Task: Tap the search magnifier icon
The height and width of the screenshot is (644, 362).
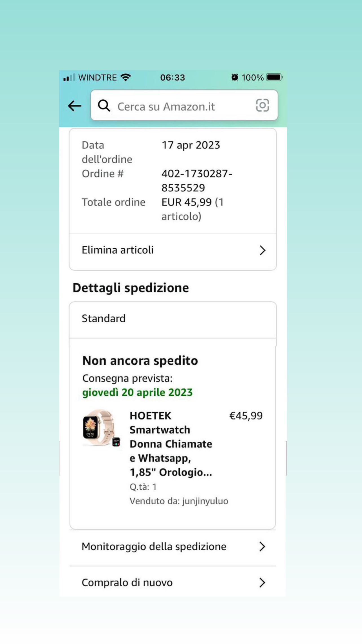Action: coord(104,106)
